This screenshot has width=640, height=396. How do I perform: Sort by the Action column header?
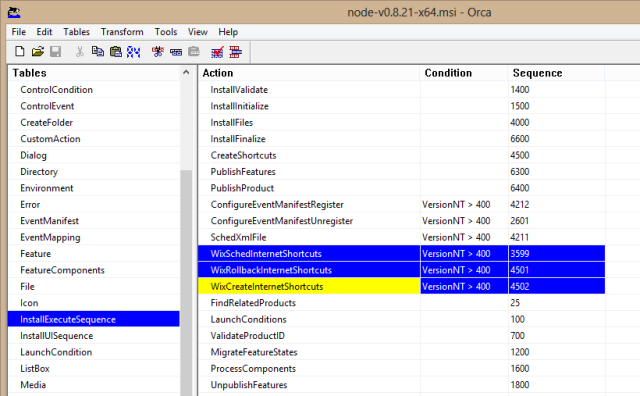pos(309,73)
